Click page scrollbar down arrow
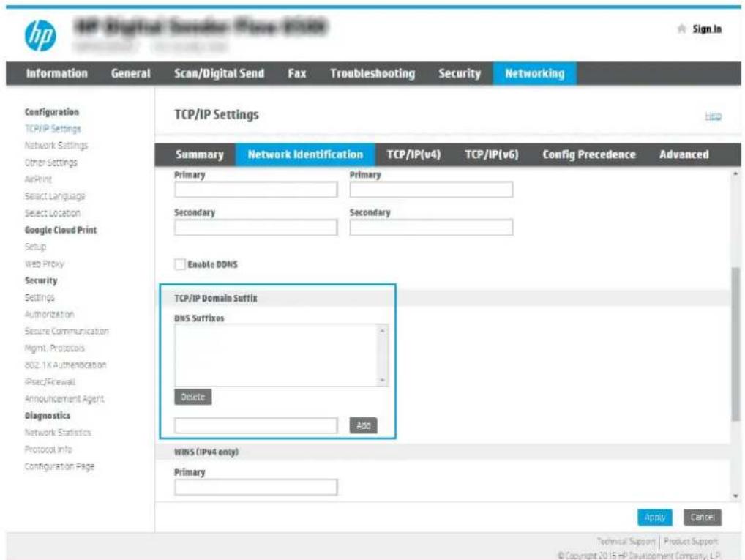 click(x=735, y=496)
